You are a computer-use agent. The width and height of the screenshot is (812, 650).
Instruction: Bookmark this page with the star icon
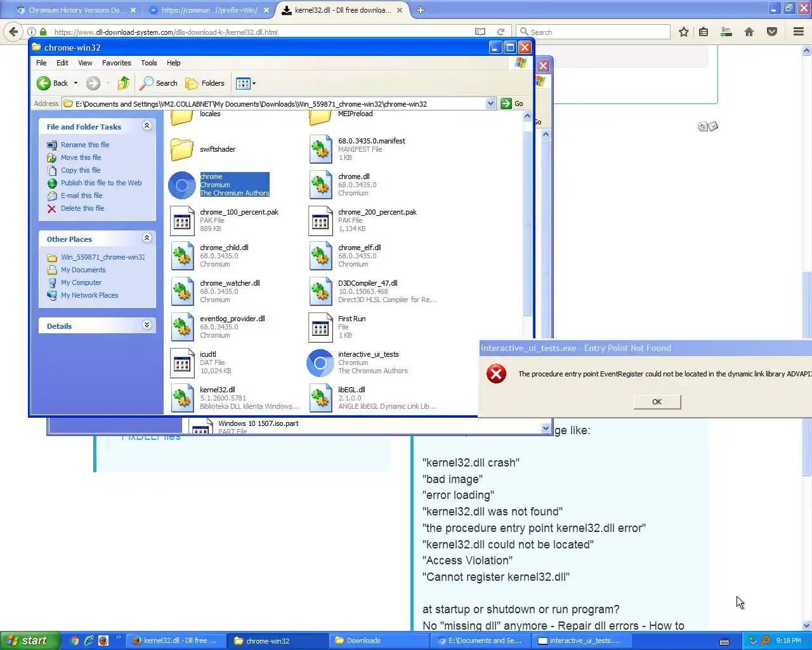(x=684, y=32)
